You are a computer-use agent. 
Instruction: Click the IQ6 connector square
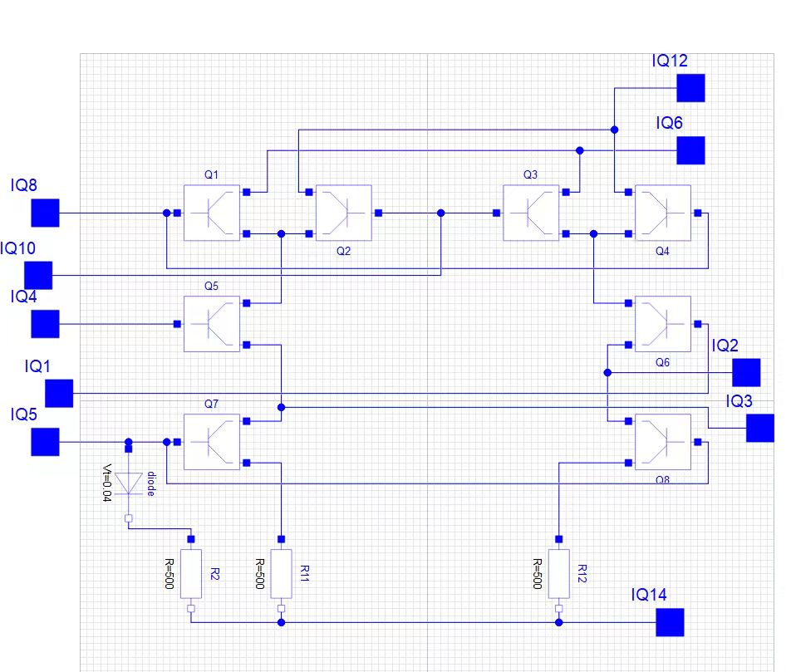tap(690, 150)
